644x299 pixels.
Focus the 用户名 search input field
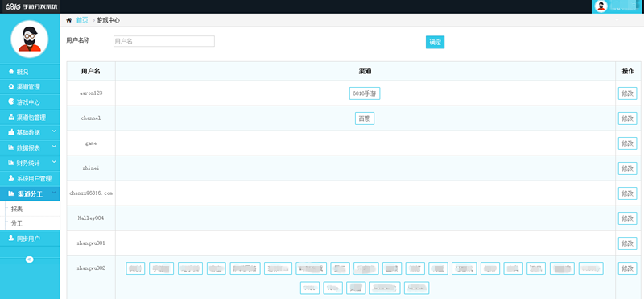(x=164, y=41)
